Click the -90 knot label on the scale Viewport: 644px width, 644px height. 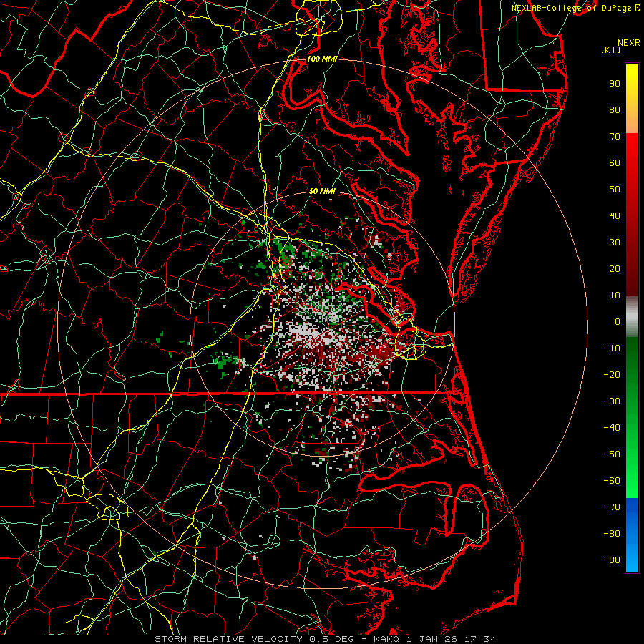pyautogui.click(x=612, y=560)
